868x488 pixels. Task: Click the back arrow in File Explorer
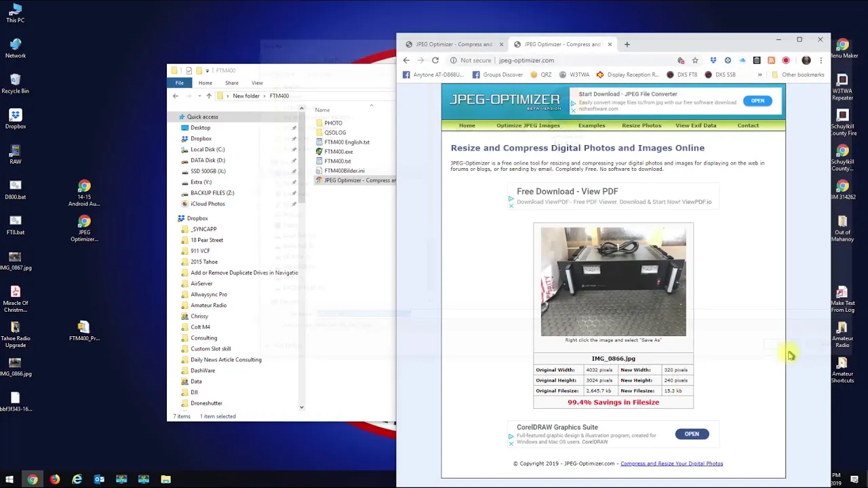click(176, 96)
